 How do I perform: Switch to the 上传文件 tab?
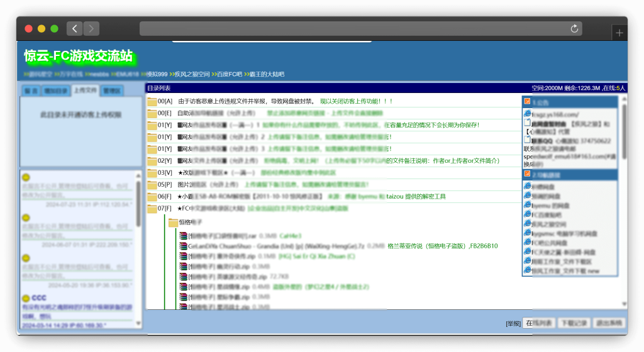click(x=85, y=91)
